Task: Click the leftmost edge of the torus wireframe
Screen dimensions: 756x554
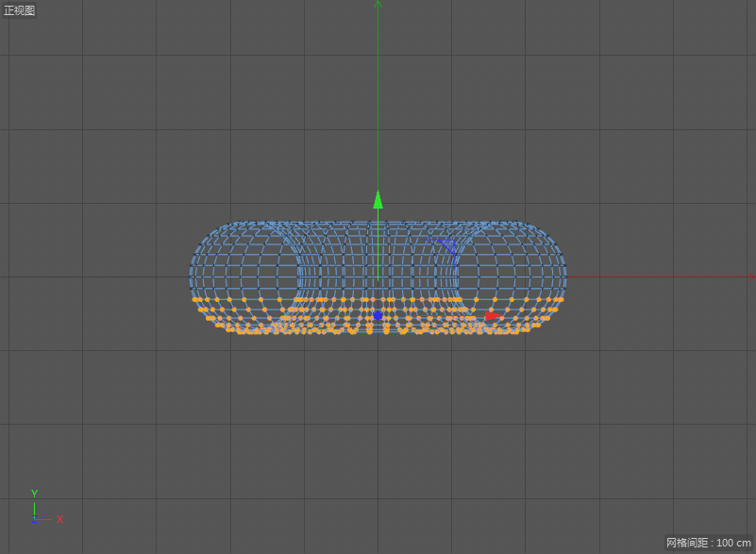Action: (x=191, y=277)
